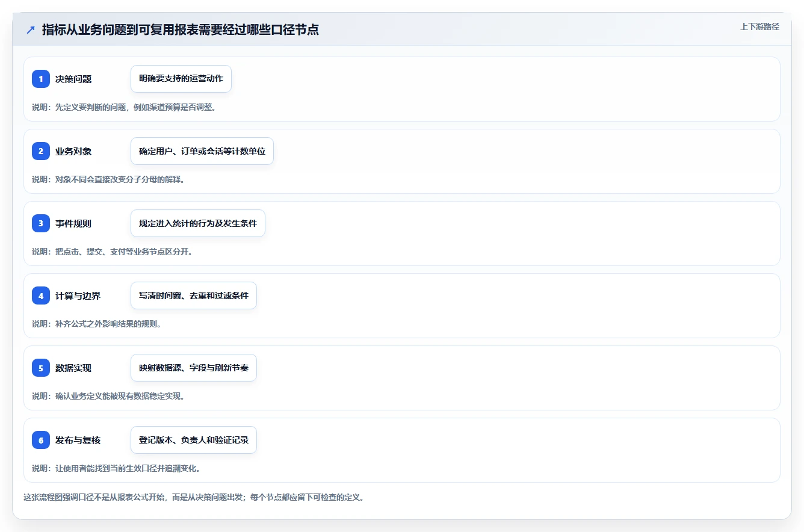Select step number 2 badge
The image size is (804, 532).
41,151
